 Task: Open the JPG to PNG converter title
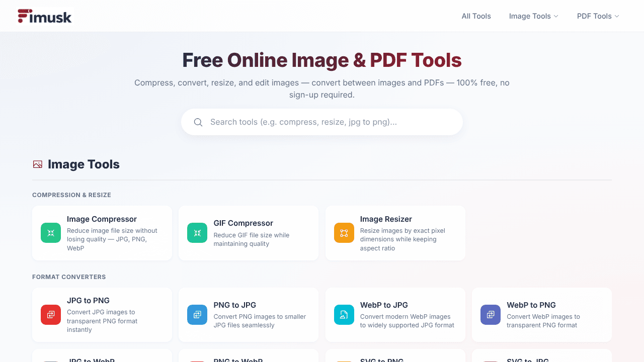[88, 301]
